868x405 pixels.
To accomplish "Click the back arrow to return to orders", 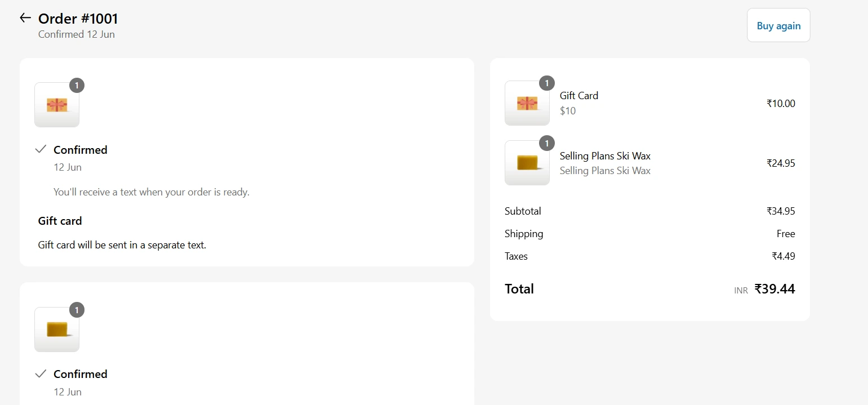I will [x=25, y=17].
